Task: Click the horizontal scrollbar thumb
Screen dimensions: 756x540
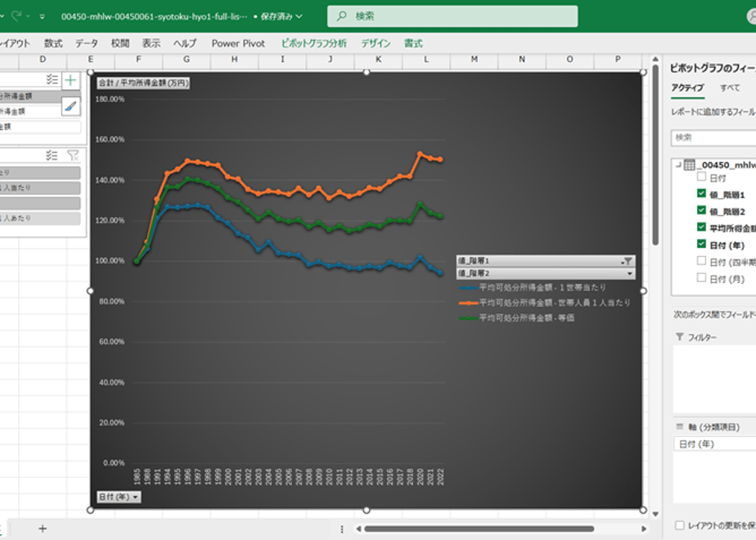Action: point(479,529)
